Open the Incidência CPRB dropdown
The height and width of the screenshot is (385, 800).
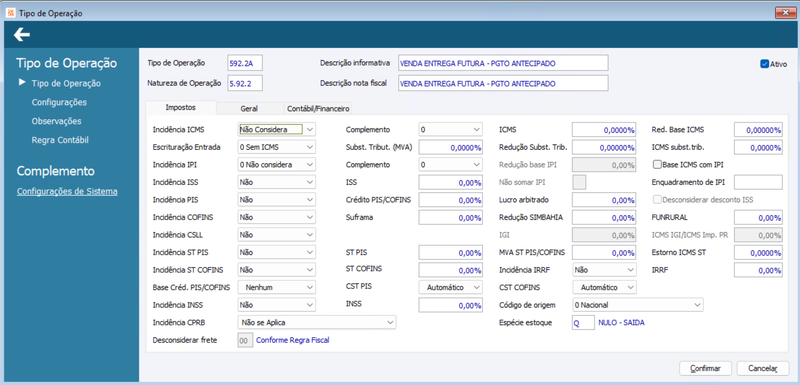pos(317,322)
